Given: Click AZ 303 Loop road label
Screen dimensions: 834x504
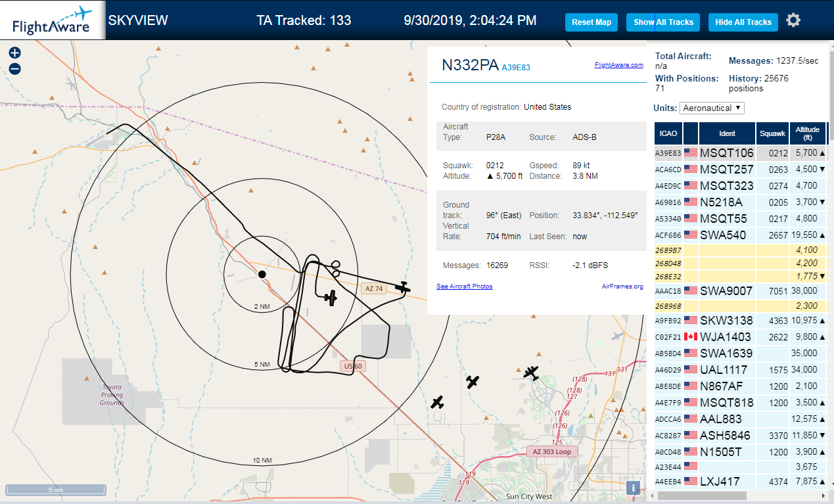Looking at the screenshot, I should click(552, 451).
